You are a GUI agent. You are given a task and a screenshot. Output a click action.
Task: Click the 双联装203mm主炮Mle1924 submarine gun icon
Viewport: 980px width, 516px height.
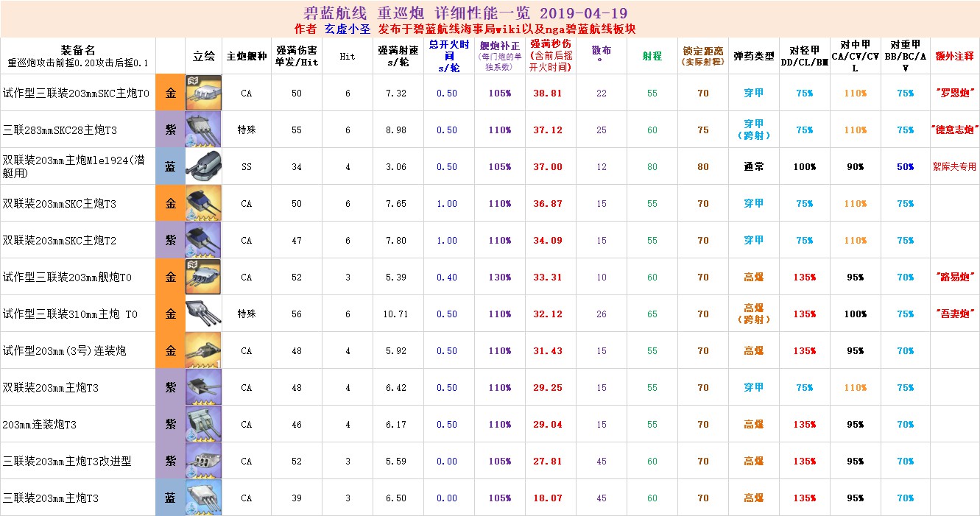coord(203,166)
